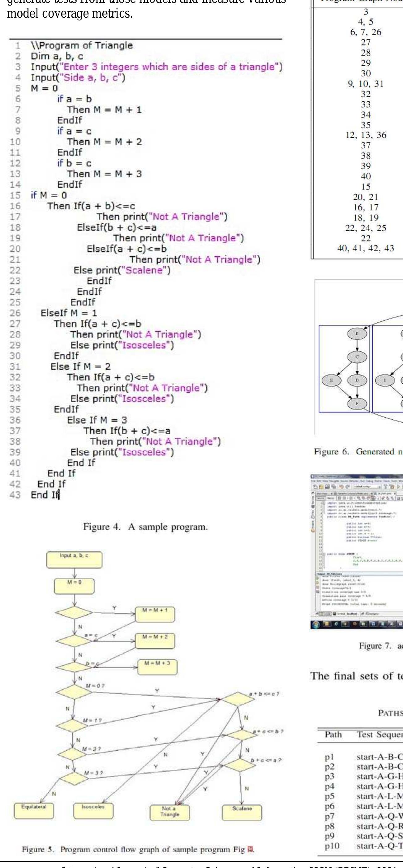Click the "a + b <= c ?" decision diamond

[x=238, y=699]
